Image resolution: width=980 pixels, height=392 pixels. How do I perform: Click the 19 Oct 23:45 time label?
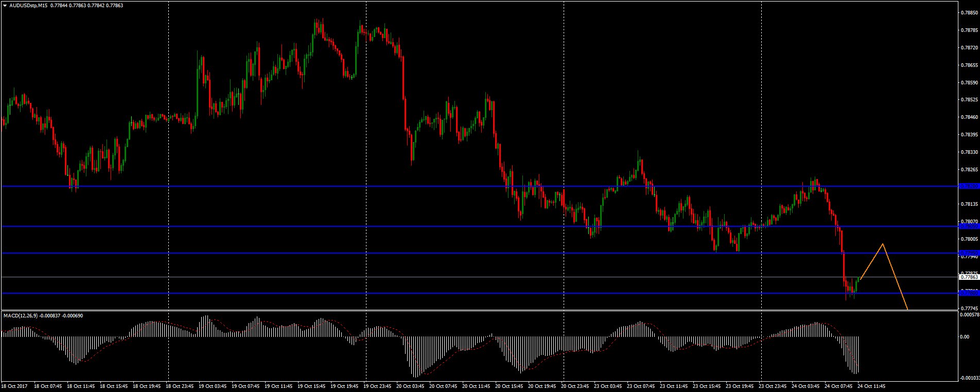377,386
